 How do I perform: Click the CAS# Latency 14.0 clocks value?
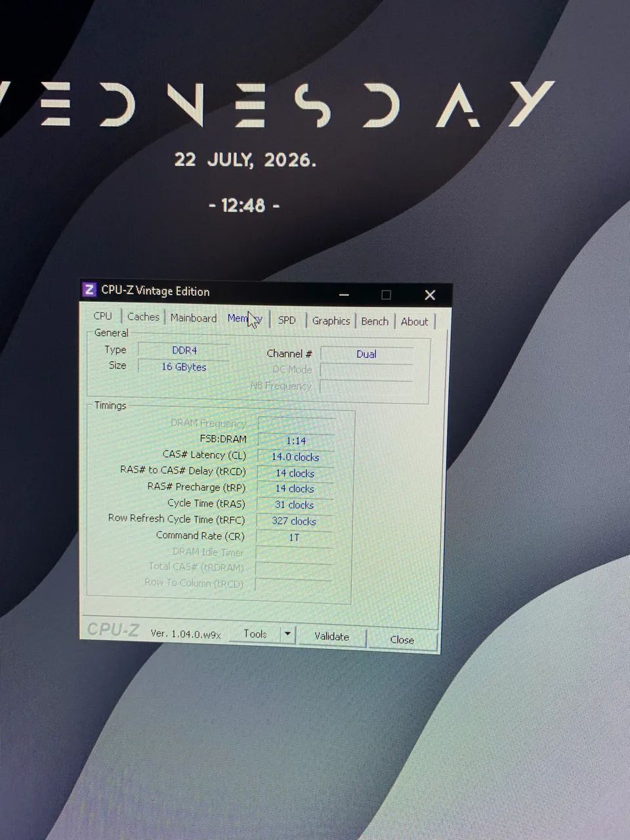[295, 457]
